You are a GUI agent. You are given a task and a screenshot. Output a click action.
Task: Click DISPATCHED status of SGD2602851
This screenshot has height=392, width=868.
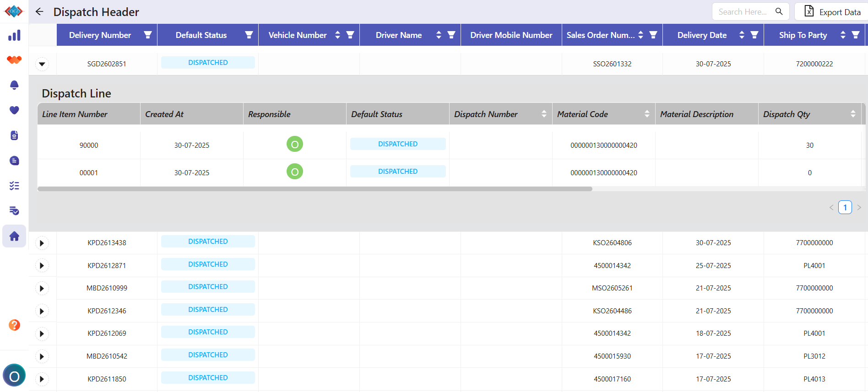(208, 62)
